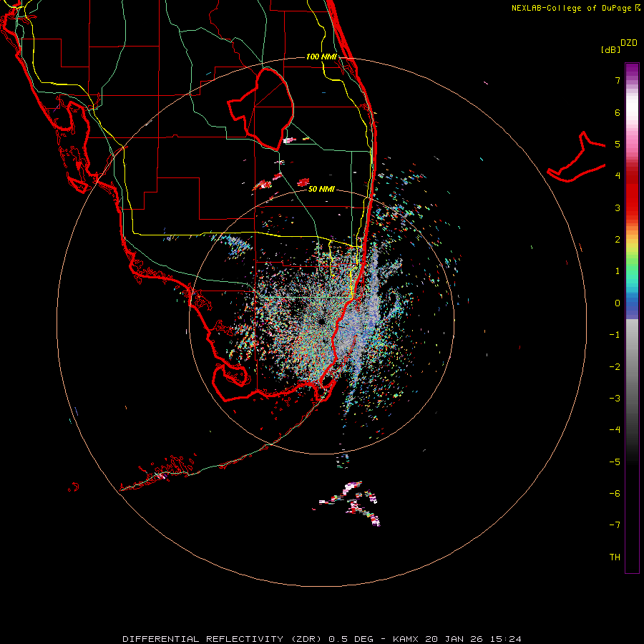Click the 1 value on color scale

[618, 271]
